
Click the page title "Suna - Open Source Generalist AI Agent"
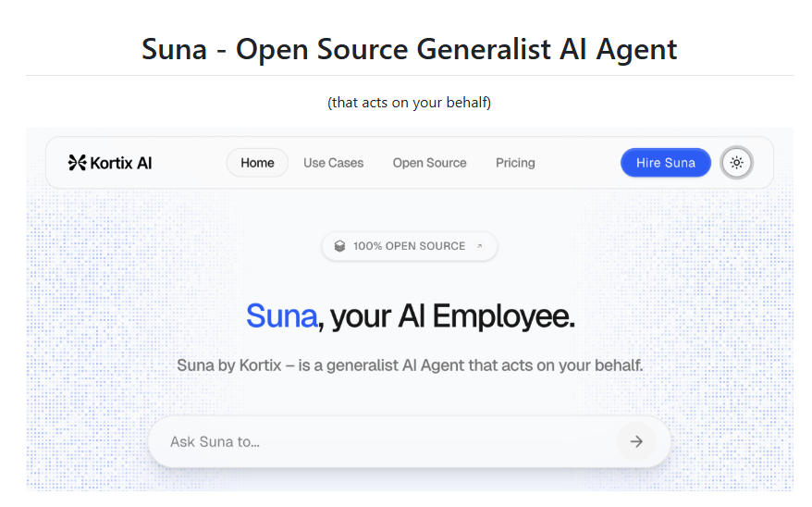click(x=409, y=49)
